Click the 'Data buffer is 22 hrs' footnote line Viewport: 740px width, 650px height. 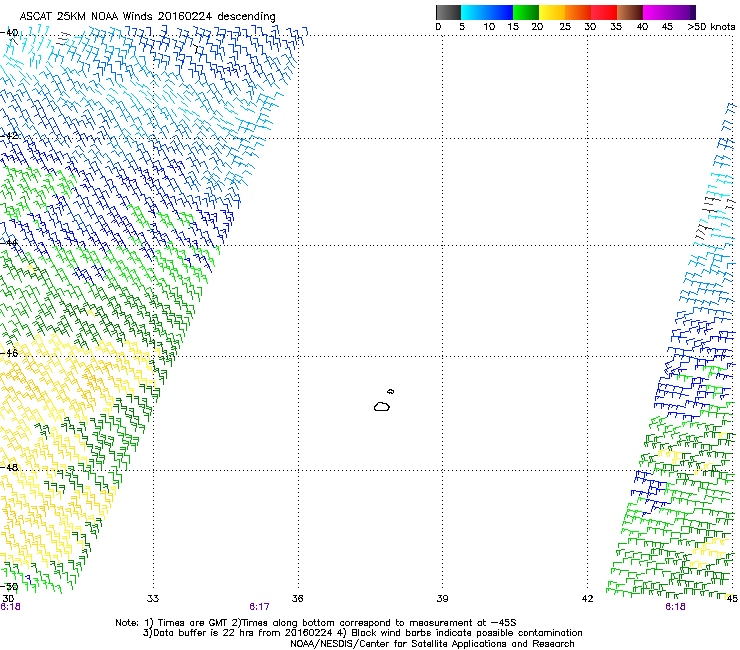(362, 633)
